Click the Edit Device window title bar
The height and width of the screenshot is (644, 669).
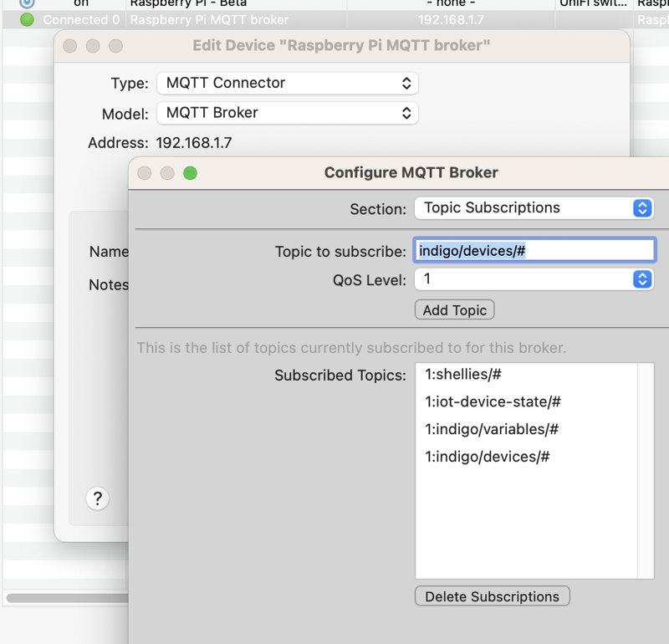point(341,46)
